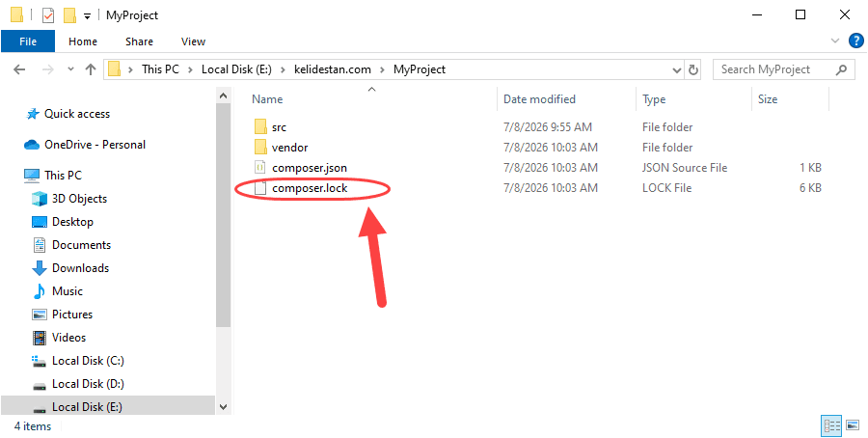Switch to Details view layout
The height and width of the screenshot is (438, 868).
[x=832, y=425]
